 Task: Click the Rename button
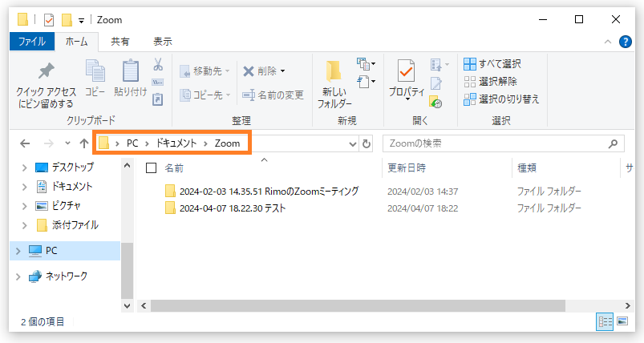[273, 95]
